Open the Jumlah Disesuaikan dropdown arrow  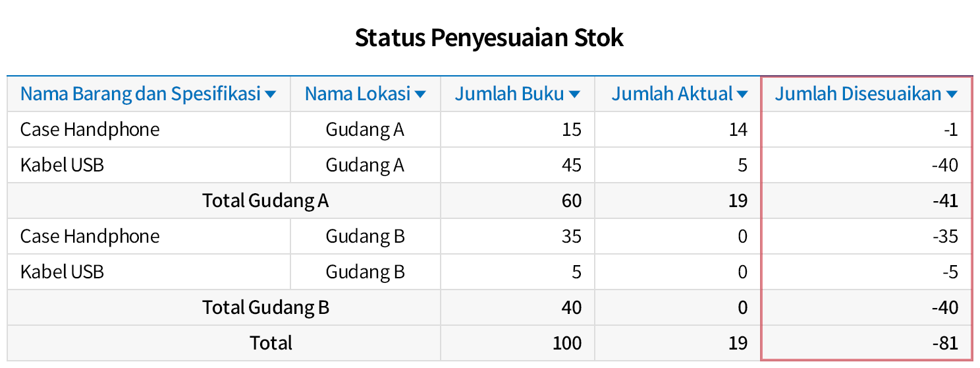pyautogui.click(x=951, y=95)
